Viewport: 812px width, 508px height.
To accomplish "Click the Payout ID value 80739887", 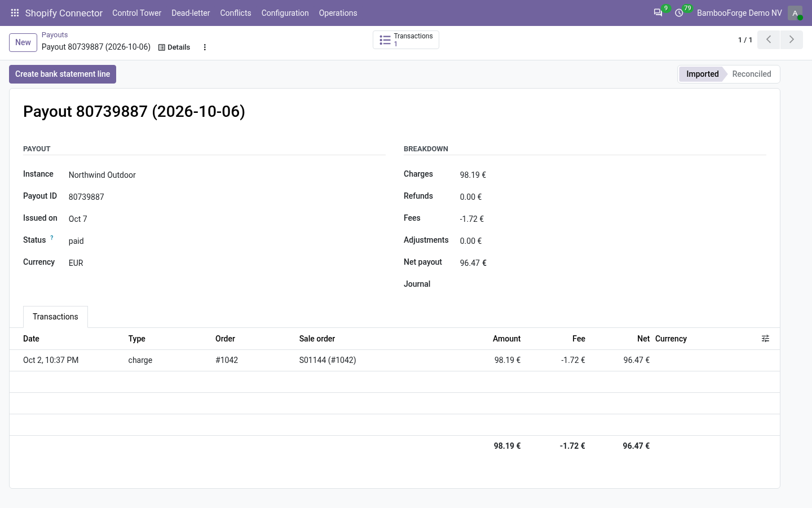I will (x=86, y=197).
